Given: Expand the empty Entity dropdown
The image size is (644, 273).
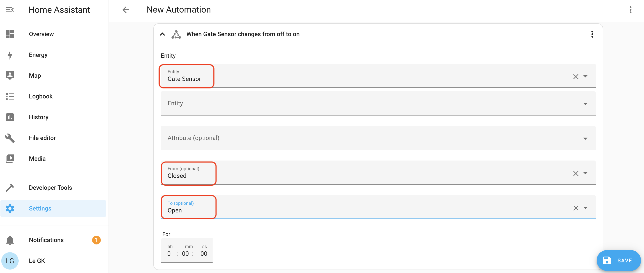Looking at the screenshot, I should [585, 104].
